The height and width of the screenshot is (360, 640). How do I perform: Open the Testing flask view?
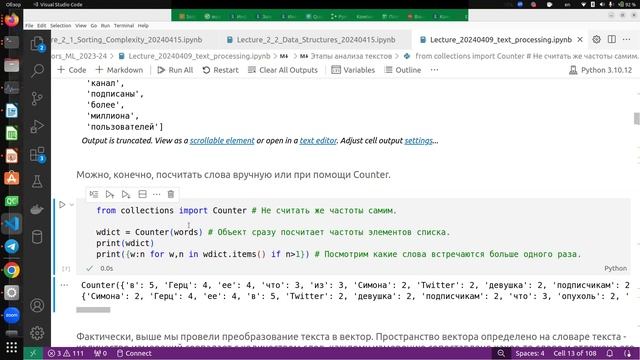point(37,182)
